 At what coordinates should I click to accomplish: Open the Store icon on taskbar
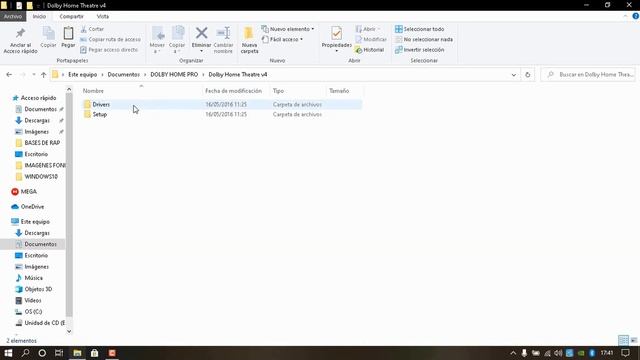[94, 353]
